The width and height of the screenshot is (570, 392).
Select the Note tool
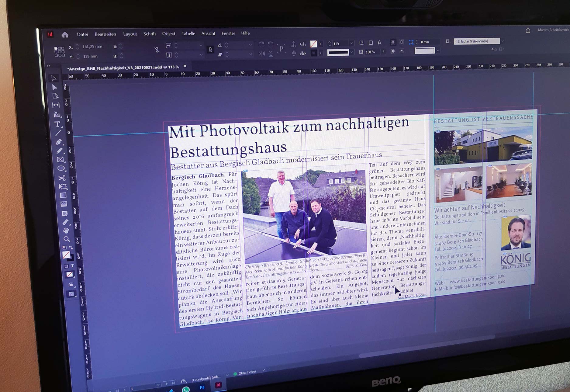(64, 213)
